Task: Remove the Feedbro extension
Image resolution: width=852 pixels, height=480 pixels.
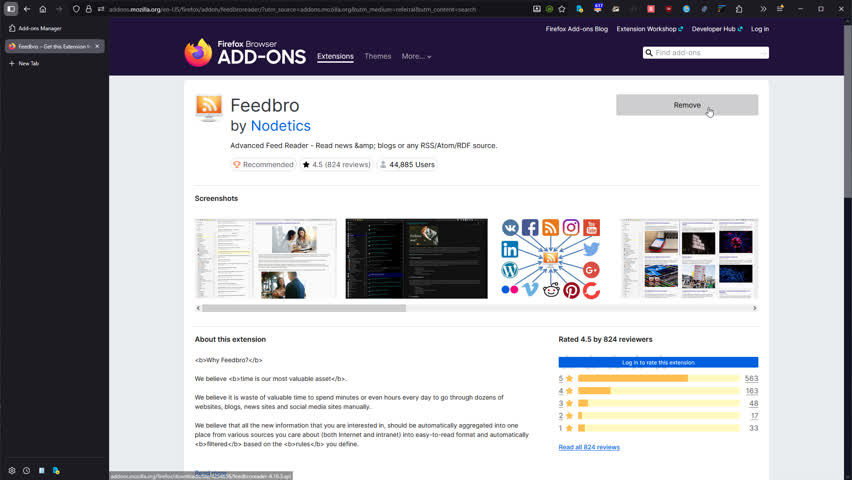Action: (x=687, y=105)
